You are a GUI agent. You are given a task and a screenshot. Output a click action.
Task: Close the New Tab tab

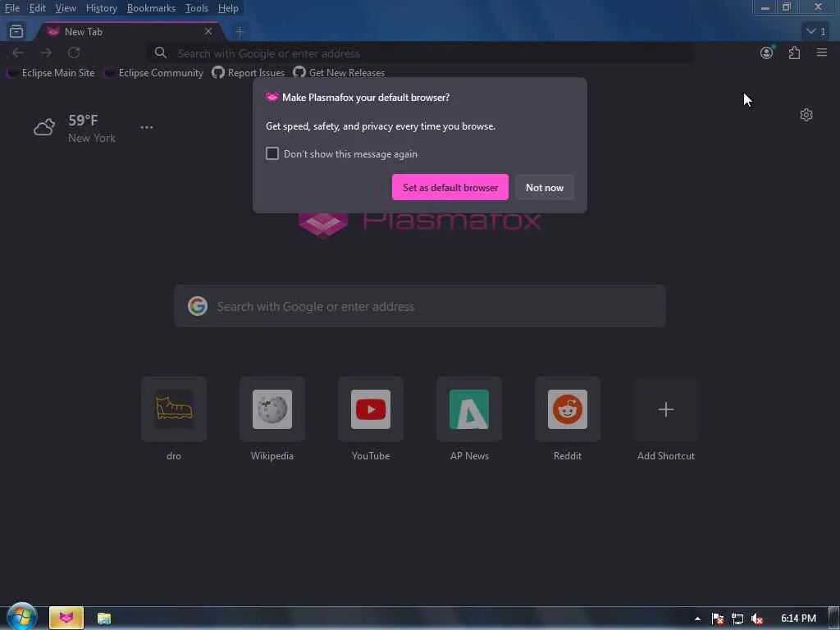coord(208,32)
